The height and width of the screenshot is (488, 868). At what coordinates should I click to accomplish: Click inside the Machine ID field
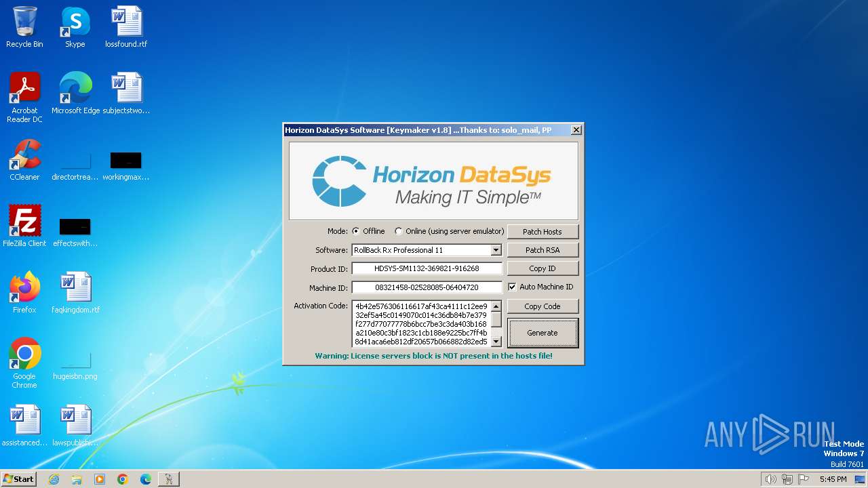pos(427,287)
